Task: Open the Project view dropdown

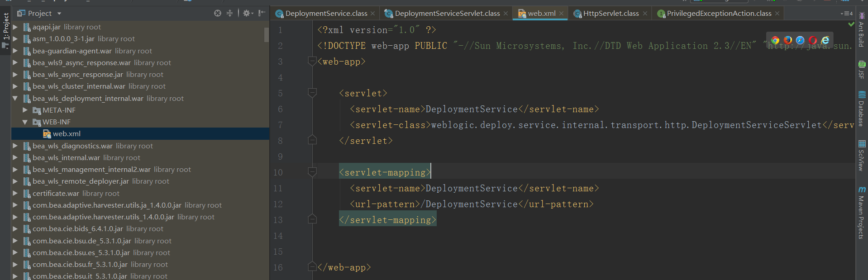Action: pos(59,14)
